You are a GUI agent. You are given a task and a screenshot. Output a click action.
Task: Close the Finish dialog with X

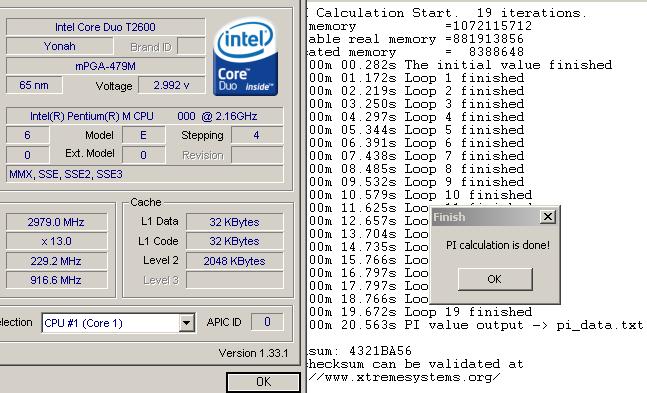548,216
